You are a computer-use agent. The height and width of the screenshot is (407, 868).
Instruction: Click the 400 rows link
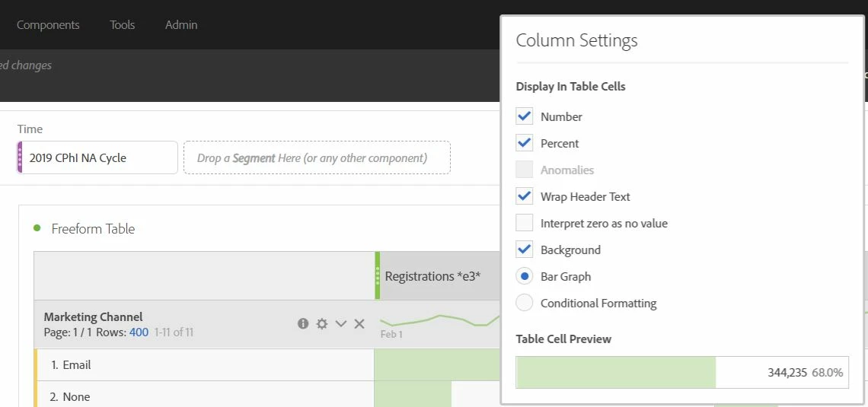click(139, 333)
